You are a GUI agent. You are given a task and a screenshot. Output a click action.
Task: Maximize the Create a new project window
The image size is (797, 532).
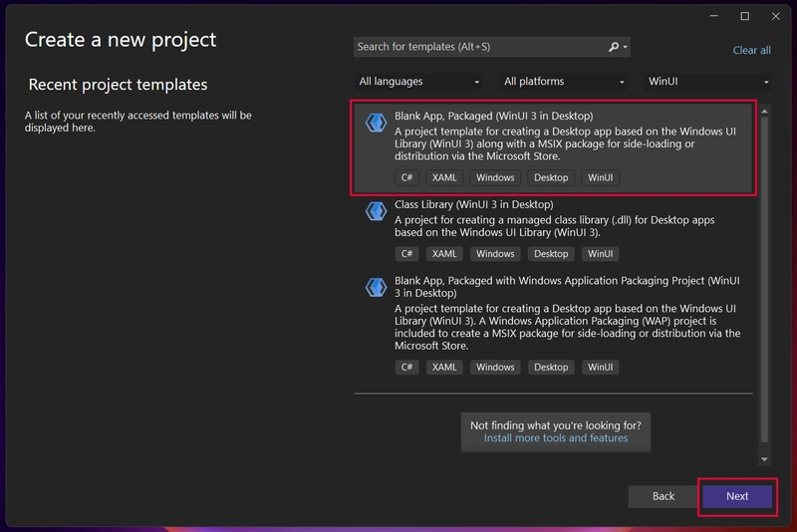coord(744,16)
